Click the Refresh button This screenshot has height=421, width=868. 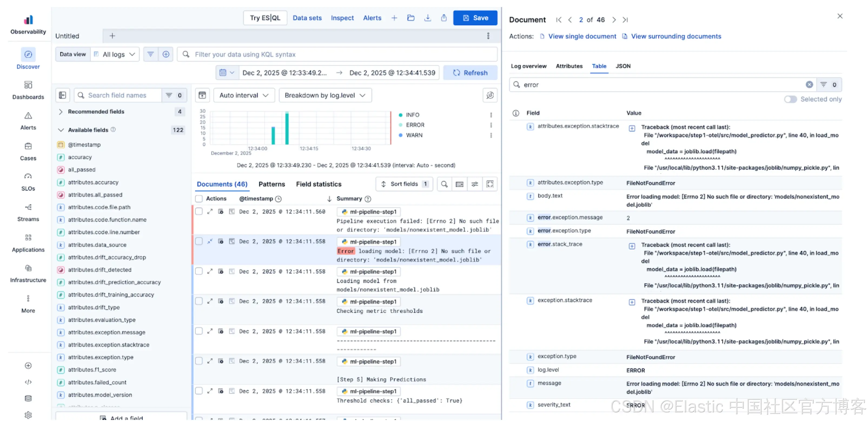[470, 73]
